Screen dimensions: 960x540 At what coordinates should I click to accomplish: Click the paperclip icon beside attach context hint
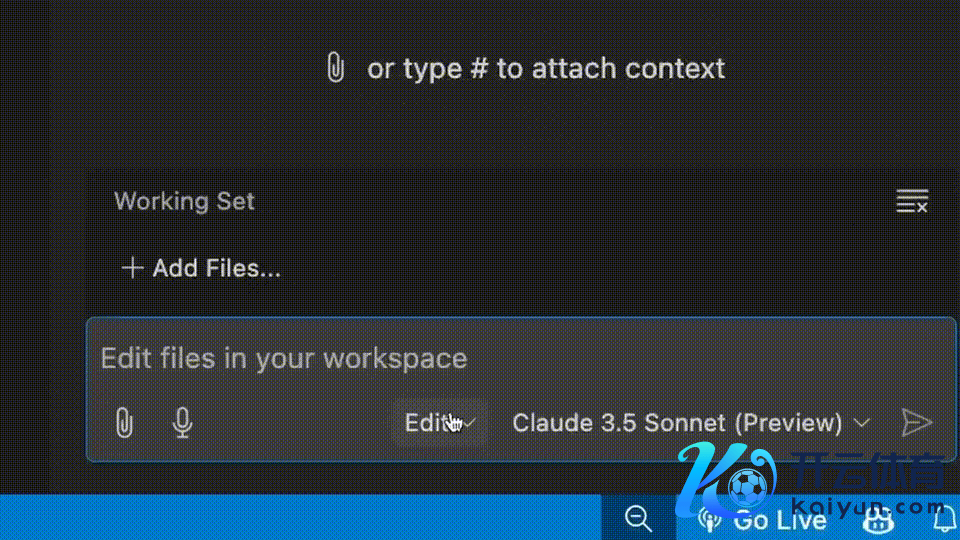[335, 69]
